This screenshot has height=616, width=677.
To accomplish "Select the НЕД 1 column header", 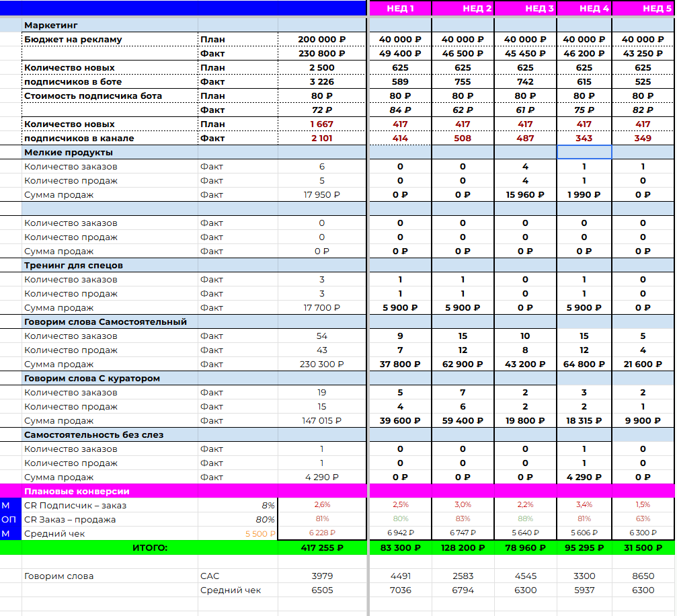I will pyautogui.click(x=400, y=8).
